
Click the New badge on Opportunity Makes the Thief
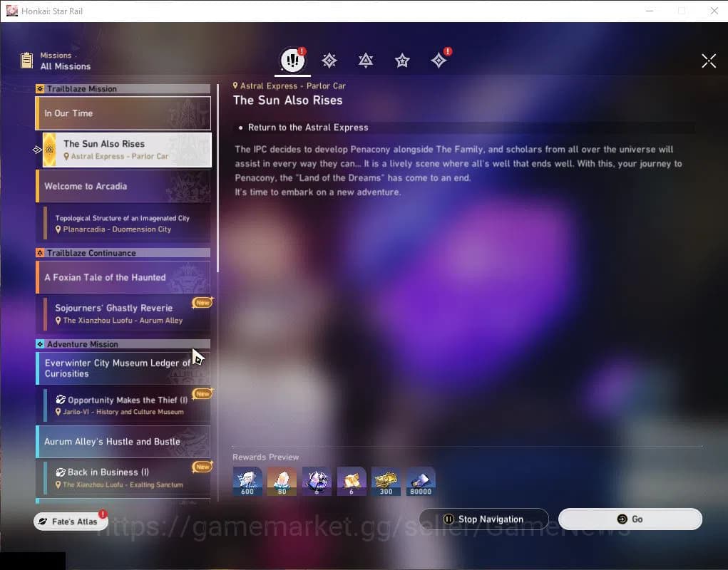tap(203, 394)
